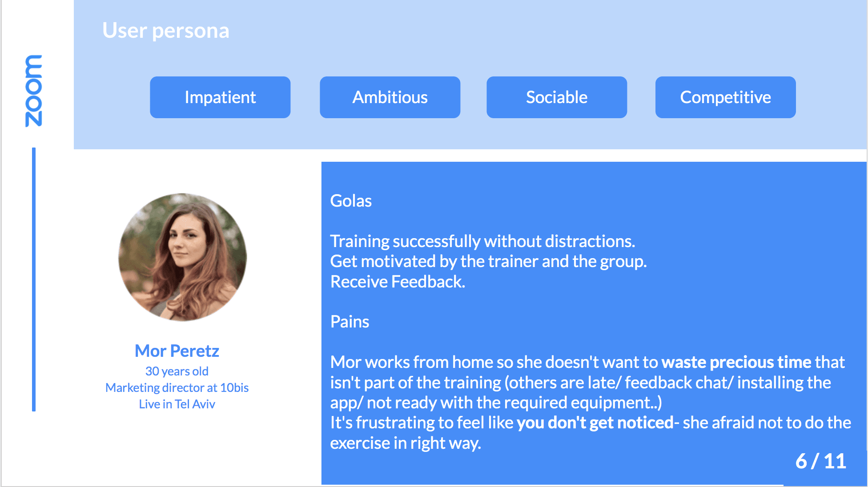This screenshot has width=868, height=487.
Task: Click Mor Peretz's profile photo
Action: click(182, 257)
